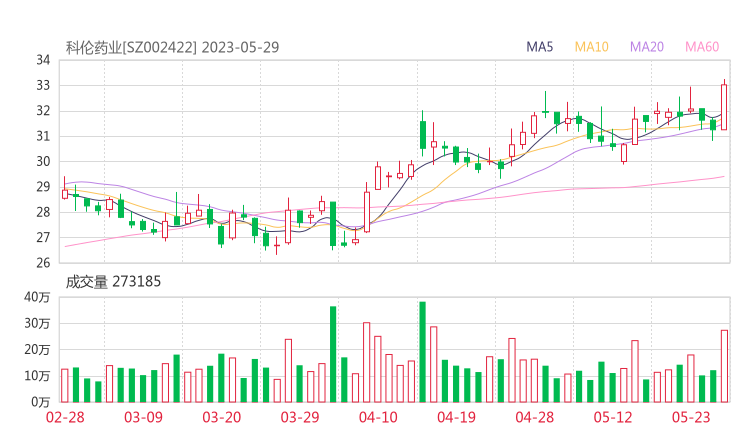Click the 10万 volume axis label
Image resolution: width=740 pixels, height=440 pixels.
point(37,376)
